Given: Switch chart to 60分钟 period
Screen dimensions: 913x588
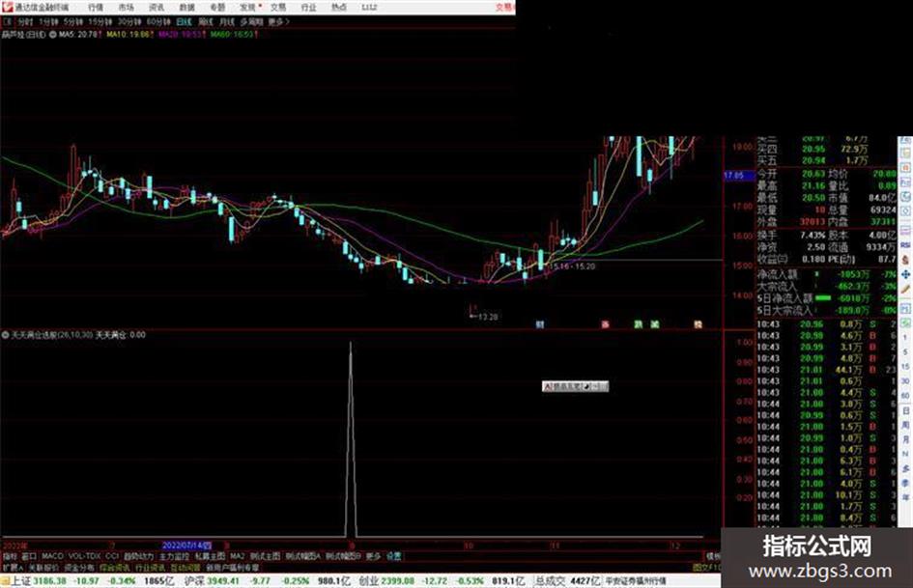Looking at the screenshot, I should coord(158,21).
